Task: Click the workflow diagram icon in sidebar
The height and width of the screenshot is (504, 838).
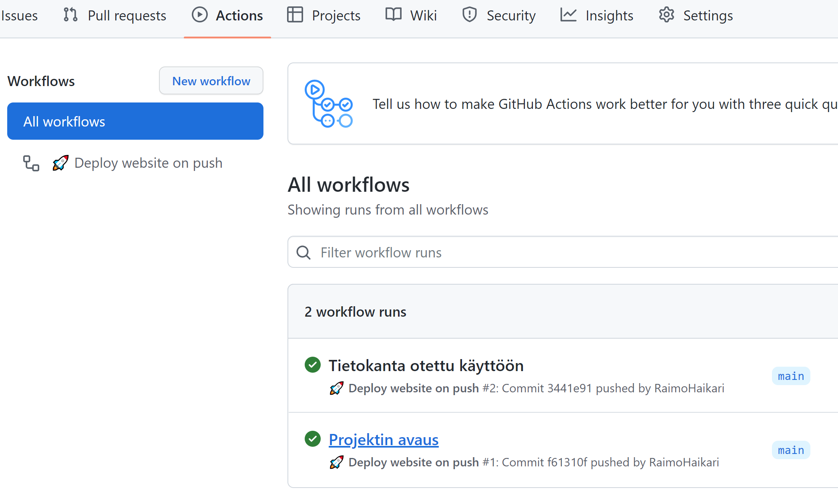Action: [31, 163]
